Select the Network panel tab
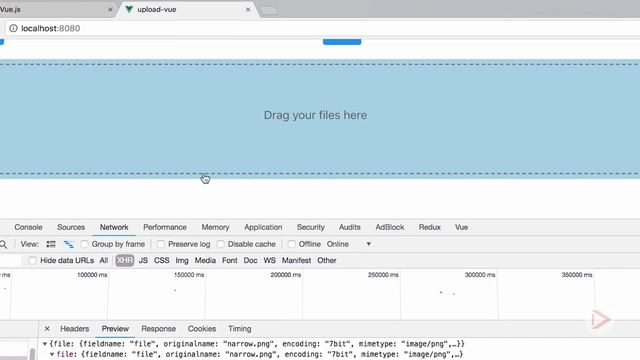The image size is (640, 360). 114,227
